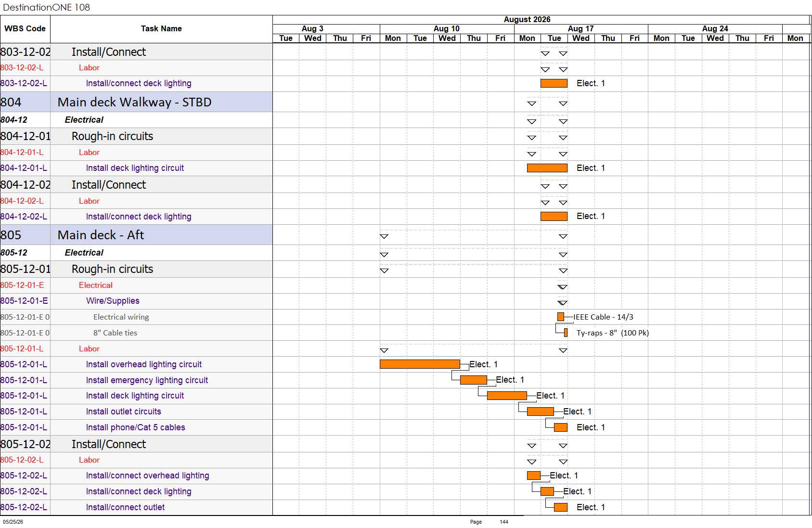This screenshot has width=812, height=528.
Task: Select the 805-12 Electrical task name
Action: (x=84, y=253)
